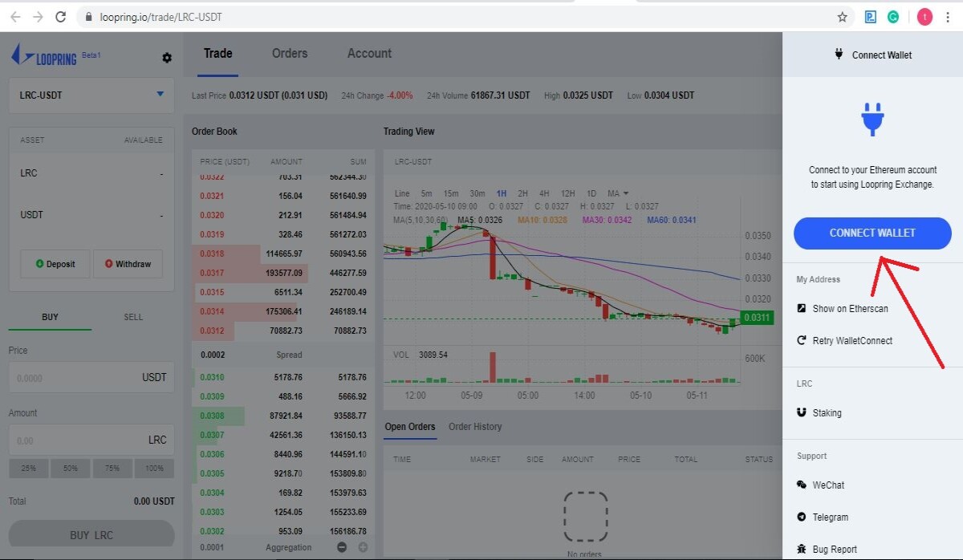Image resolution: width=963 pixels, height=560 pixels.
Task: Click the Retry WalletConnect link
Action: click(852, 340)
